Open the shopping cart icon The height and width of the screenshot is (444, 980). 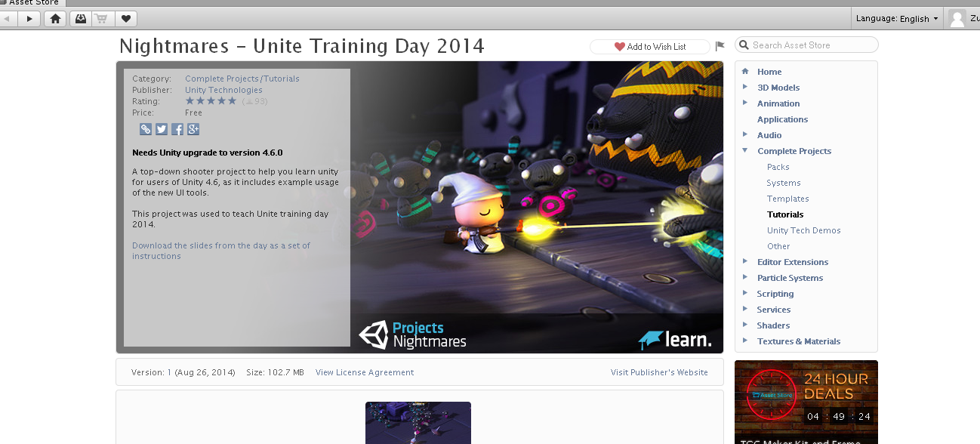(x=102, y=18)
